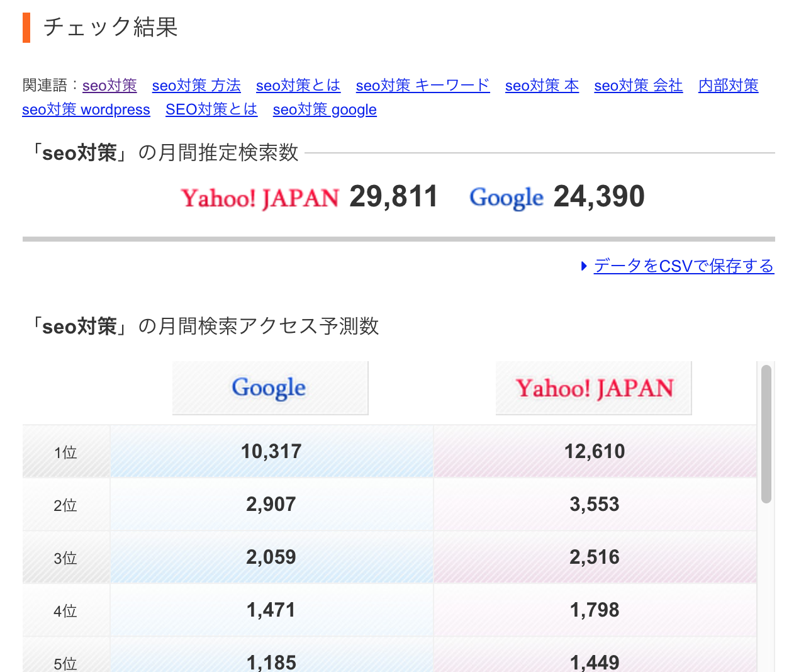Click Yahoo value 12,610 for 1位
This screenshot has height=672, width=789.
pos(595,452)
